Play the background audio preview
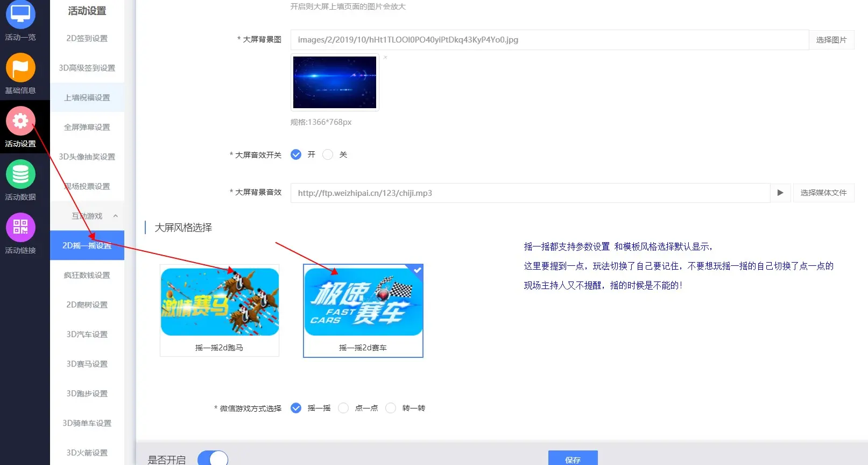The height and width of the screenshot is (465, 868). coord(780,193)
